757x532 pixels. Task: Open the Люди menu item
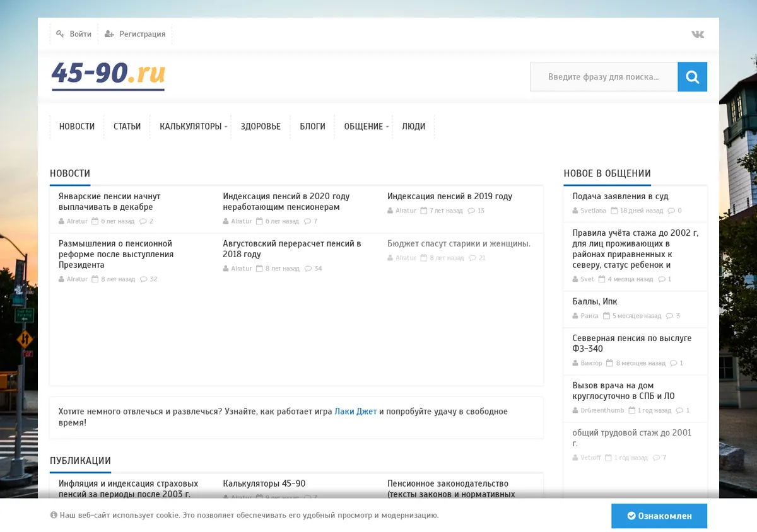click(413, 127)
